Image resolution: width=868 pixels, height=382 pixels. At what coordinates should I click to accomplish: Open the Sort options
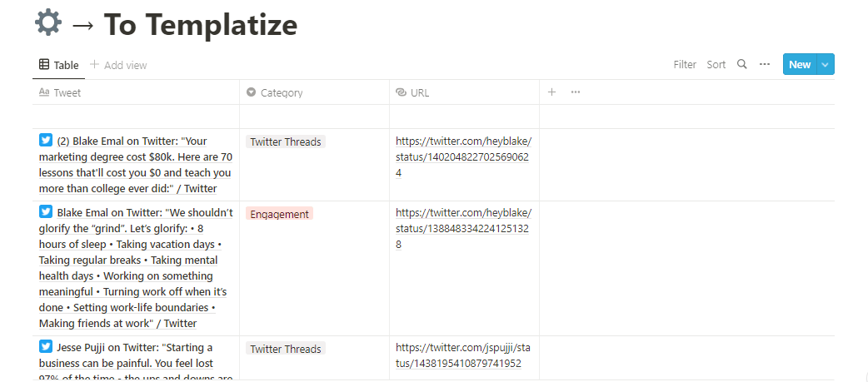pyautogui.click(x=716, y=65)
